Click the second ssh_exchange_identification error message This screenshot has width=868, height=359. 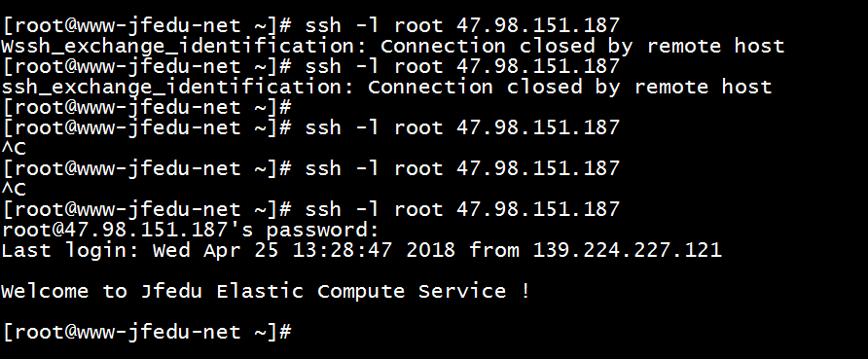coord(386,87)
